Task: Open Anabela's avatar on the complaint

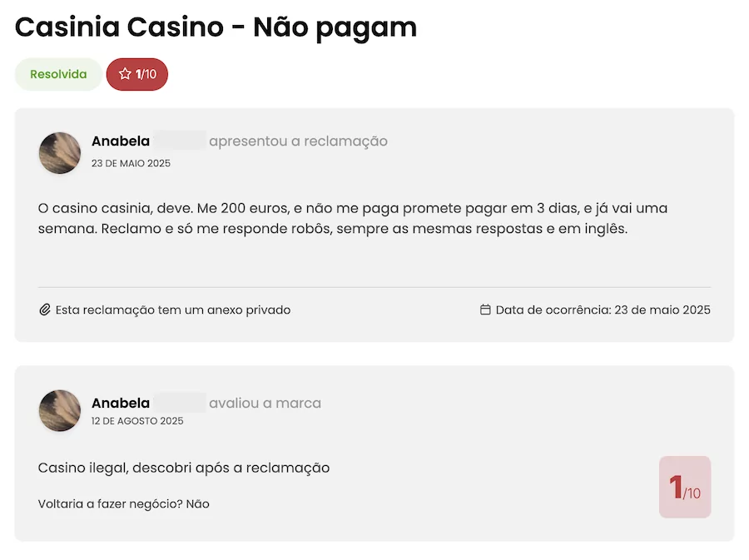Action: [x=59, y=153]
